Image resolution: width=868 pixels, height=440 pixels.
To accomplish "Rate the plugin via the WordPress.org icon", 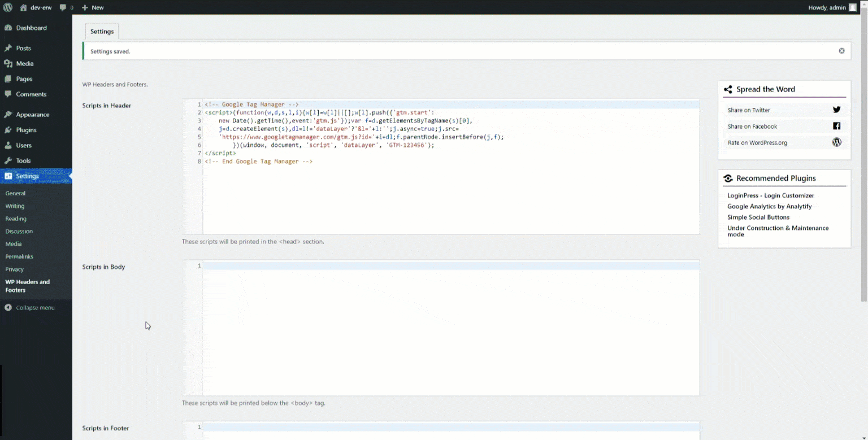I will tap(836, 142).
